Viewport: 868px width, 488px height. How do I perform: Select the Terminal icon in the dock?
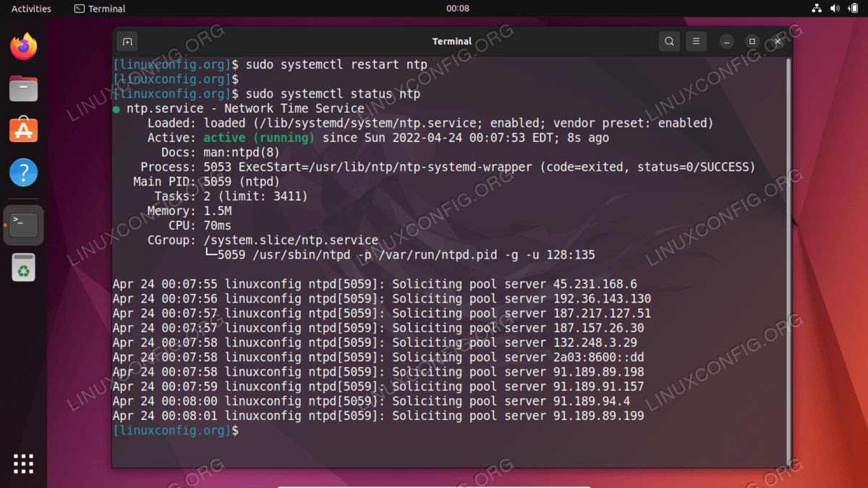[24, 225]
